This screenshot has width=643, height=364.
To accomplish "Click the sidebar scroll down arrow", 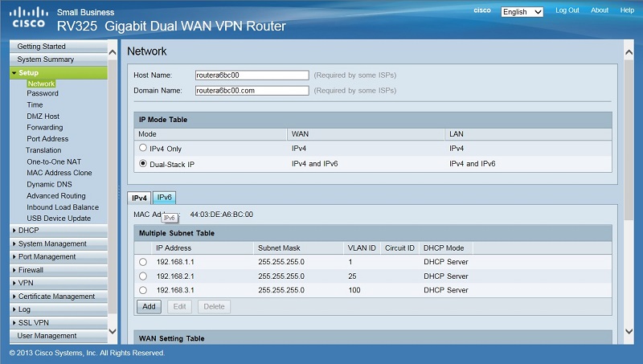I will 113,331.
